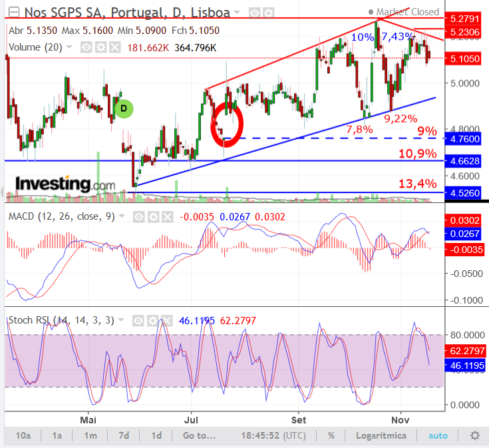Image resolution: width=489 pixels, height=448 pixels.
Task: Open MACD settings gear icon
Action: pyautogui.click(x=153, y=217)
